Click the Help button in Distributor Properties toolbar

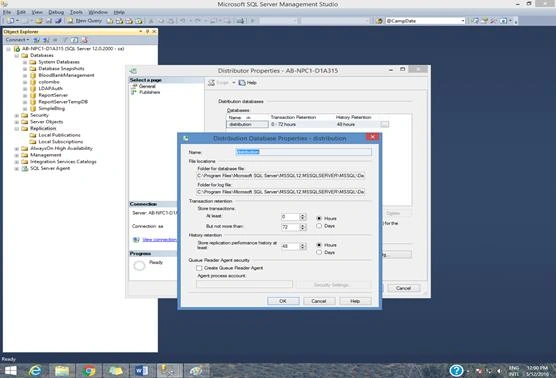click(248, 83)
